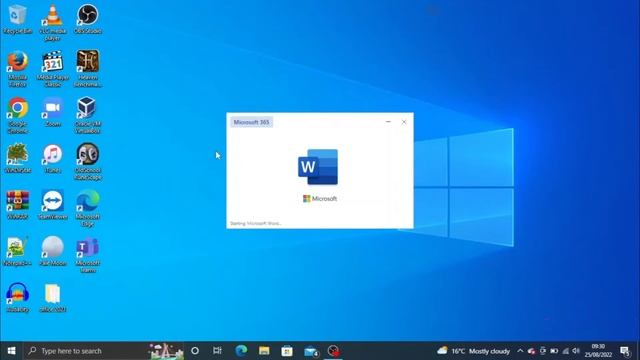Open the notification Action Center icon
Viewport: 640px width, 360px height.
click(625, 351)
